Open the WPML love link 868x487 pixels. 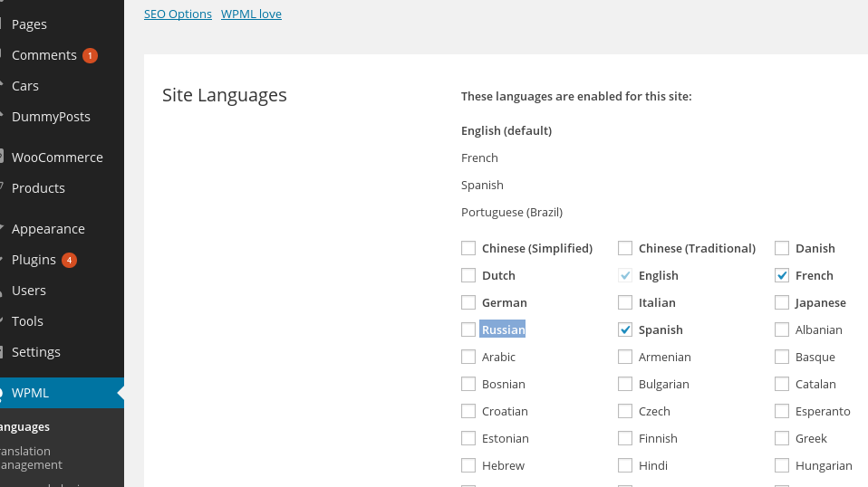251,14
